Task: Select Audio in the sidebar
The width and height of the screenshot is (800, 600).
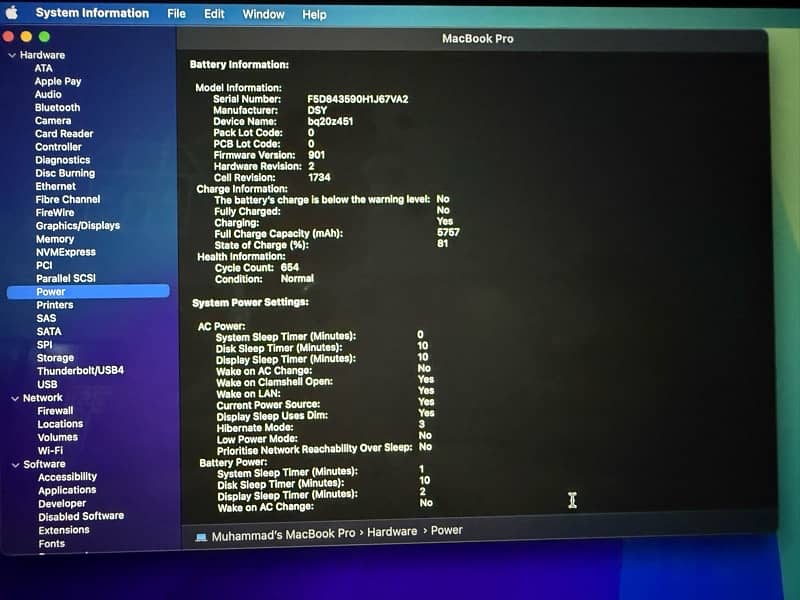Action: click(x=48, y=94)
